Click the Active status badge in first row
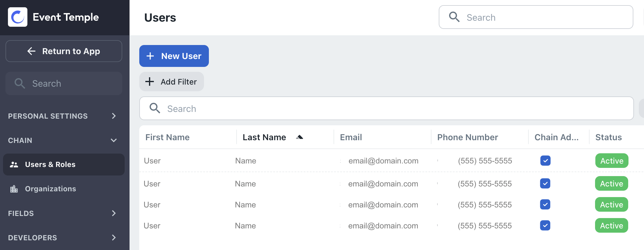 click(612, 161)
